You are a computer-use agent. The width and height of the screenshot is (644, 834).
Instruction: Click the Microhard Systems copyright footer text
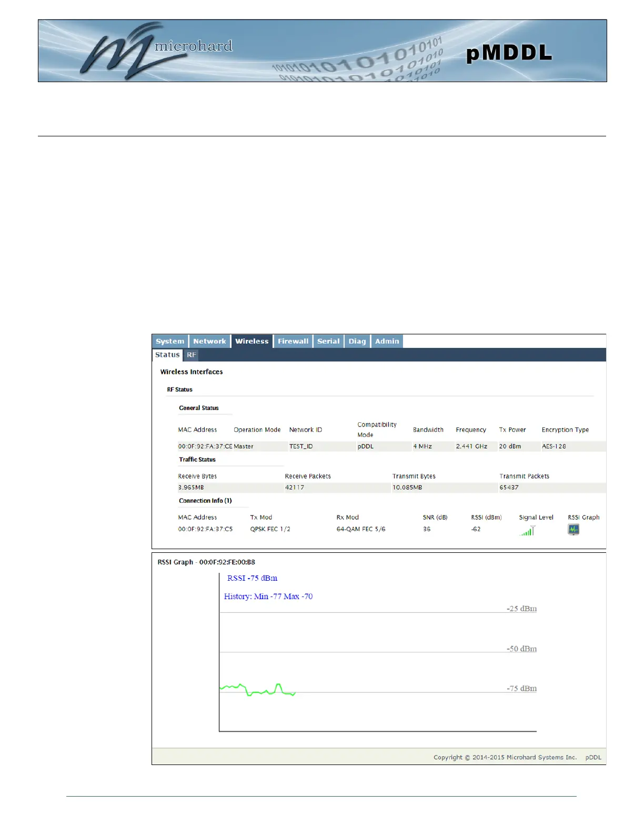[505, 757]
